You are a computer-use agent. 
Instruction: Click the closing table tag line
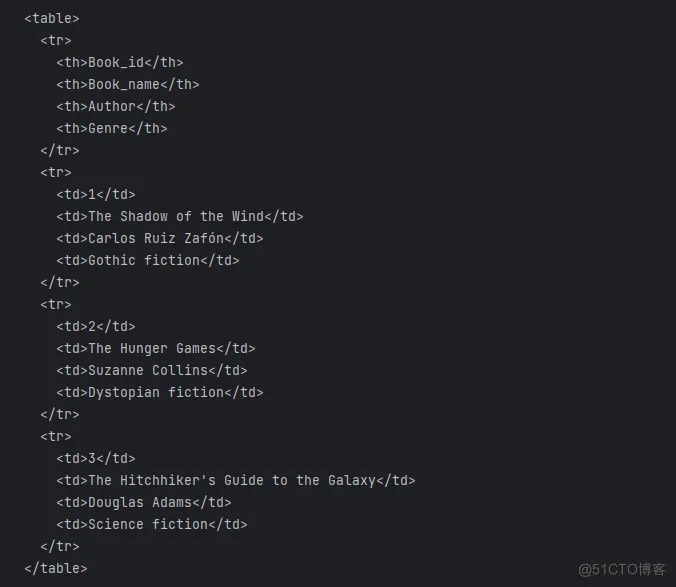[x=55, y=568]
